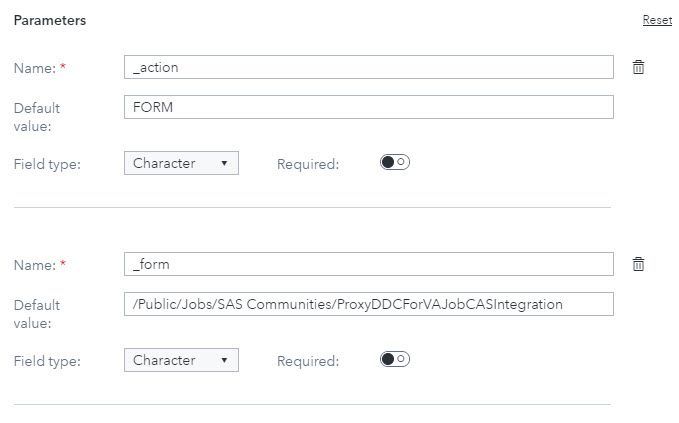This screenshot has width=679, height=423.
Task: Toggle Required switch for _form parameter
Action: click(395, 360)
